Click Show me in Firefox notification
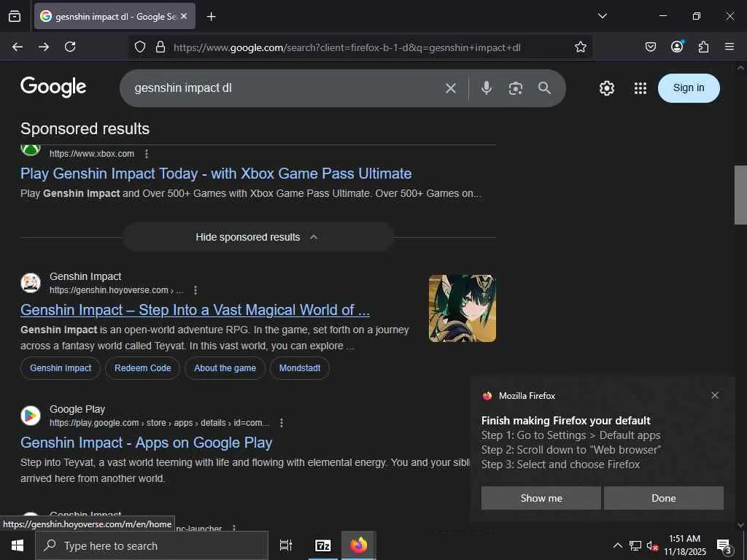Image resolution: width=747 pixels, height=560 pixels. click(541, 498)
